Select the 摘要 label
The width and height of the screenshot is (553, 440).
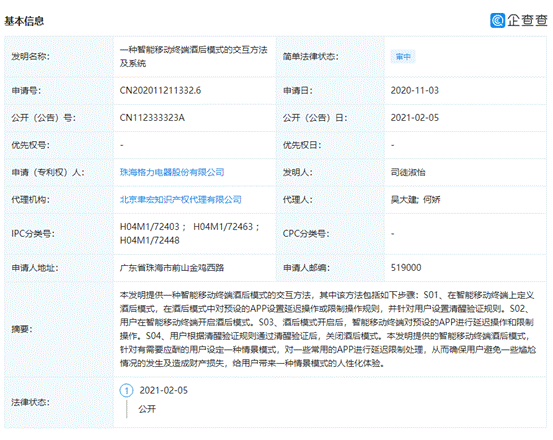[22, 329]
